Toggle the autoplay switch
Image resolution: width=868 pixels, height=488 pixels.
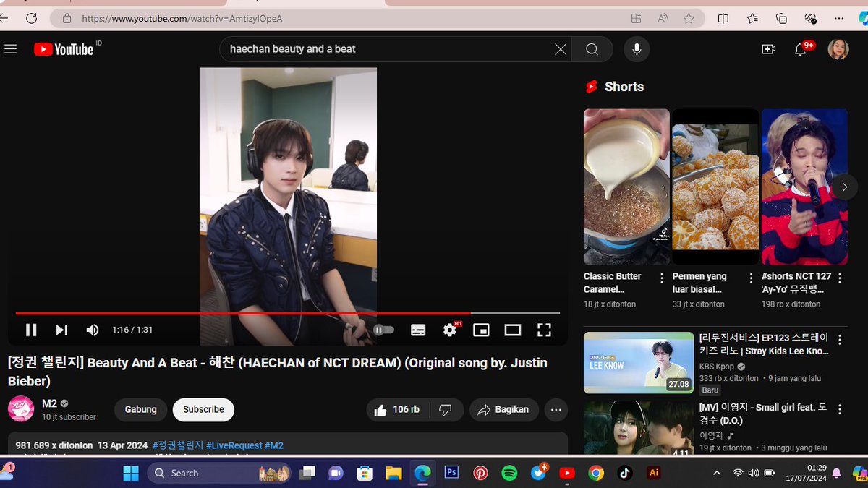(x=383, y=330)
